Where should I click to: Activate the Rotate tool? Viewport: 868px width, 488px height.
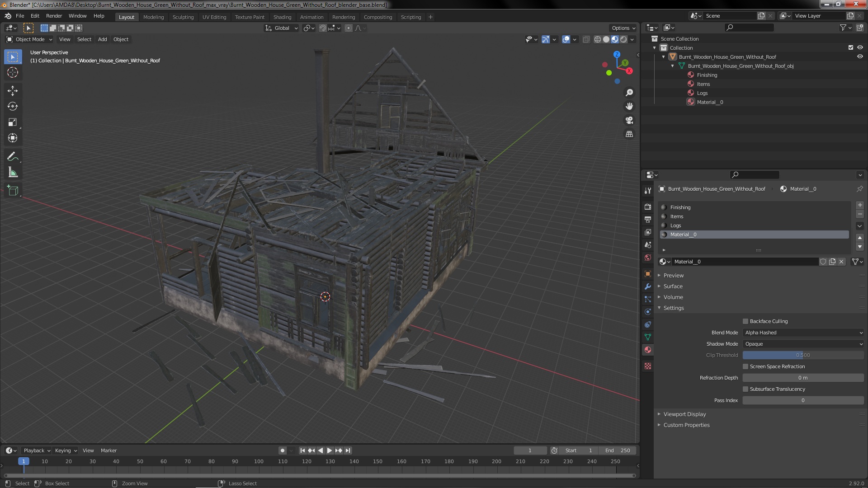click(13, 107)
